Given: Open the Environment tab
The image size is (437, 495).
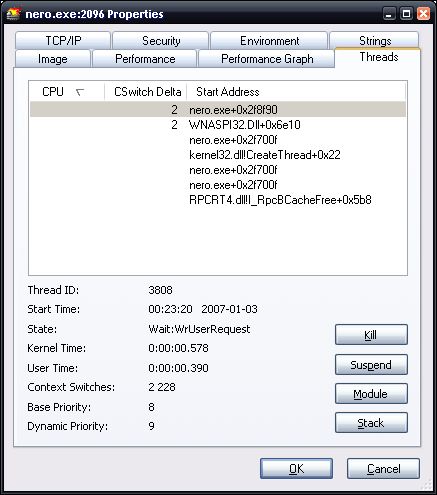Looking at the screenshot, I should 269,41.
